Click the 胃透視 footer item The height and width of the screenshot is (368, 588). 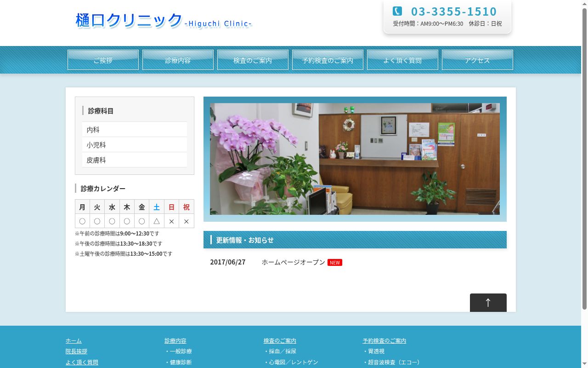(x=373, y=351)
